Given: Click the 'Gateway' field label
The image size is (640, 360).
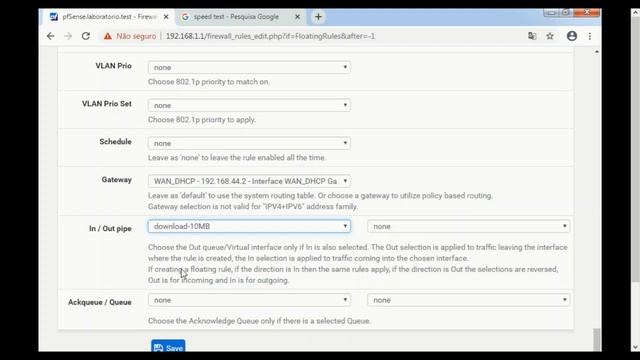Looking at the screenshot, I should tap(116, 180).
